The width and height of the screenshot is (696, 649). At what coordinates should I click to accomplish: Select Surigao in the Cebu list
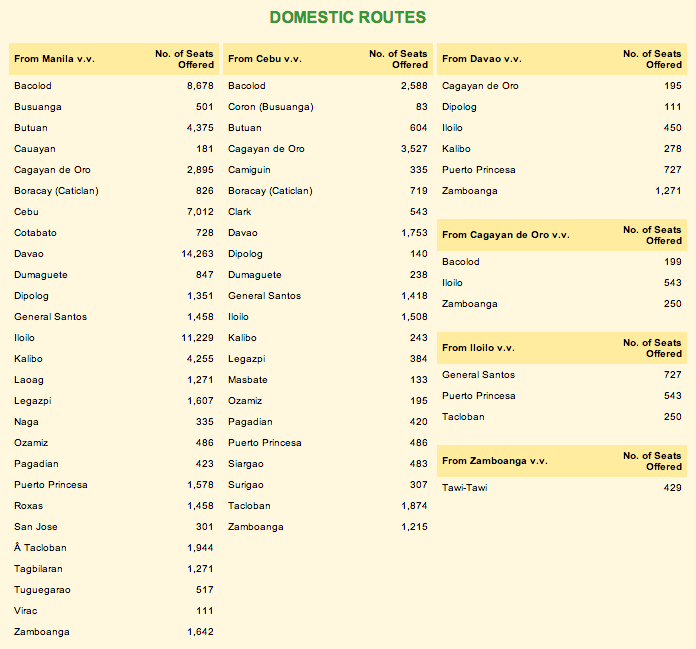tap(246, 485)
